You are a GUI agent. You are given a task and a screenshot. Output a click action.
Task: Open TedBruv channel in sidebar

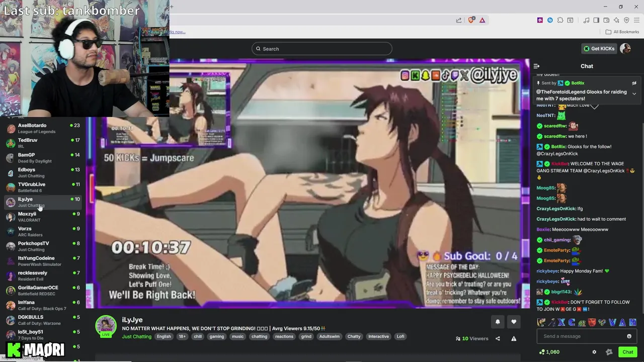43,143
